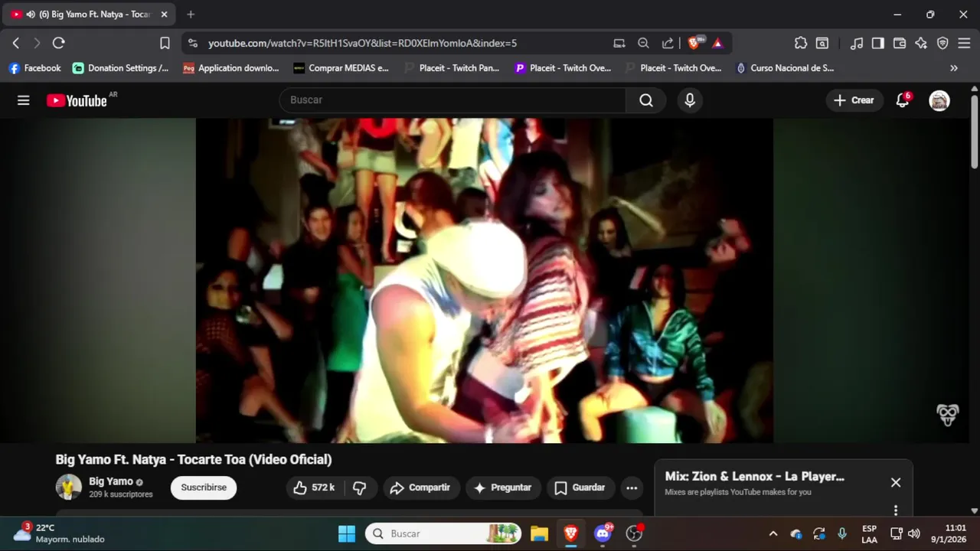The image size is (980, 551).
Task: Open the mix playlist options kebab menu
Action: (896, 510)
